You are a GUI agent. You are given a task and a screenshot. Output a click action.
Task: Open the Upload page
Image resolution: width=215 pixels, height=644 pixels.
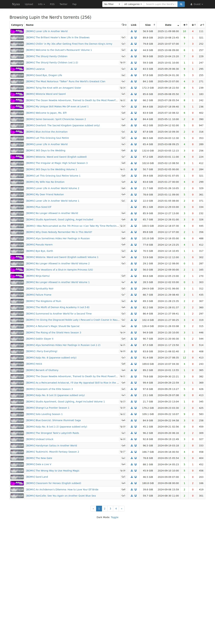pyautogui.click(x=29, y=4)
